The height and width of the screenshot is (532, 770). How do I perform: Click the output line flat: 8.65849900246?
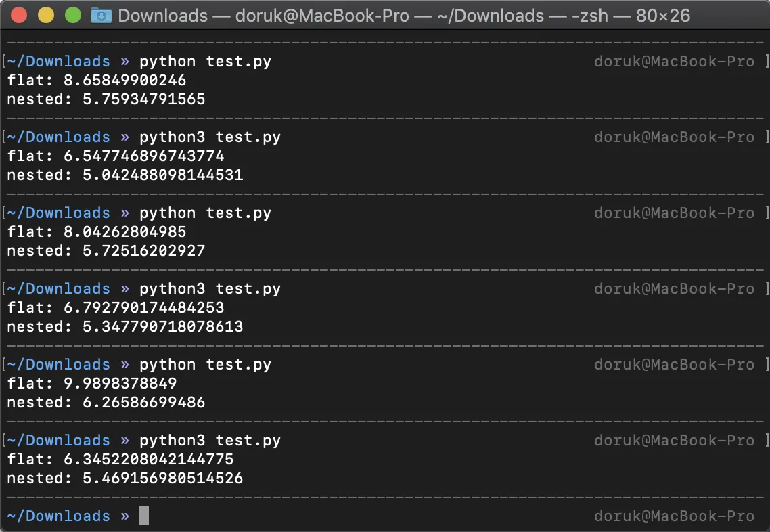tap(96, 81)
